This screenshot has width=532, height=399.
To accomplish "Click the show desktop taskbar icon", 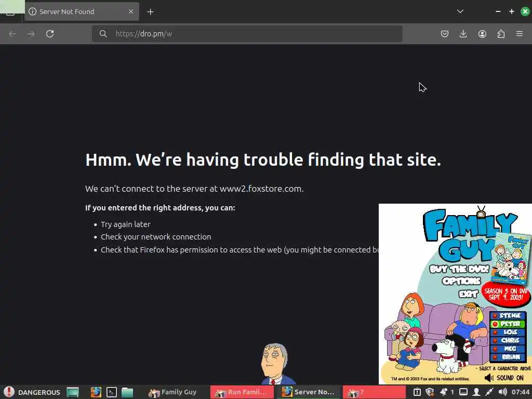I will 73,392.
